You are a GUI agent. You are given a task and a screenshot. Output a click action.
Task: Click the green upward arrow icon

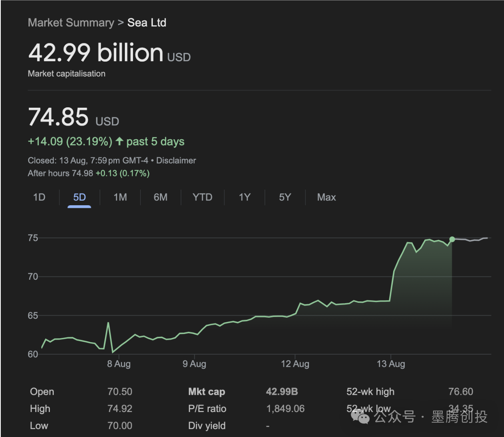click(119, 141)
